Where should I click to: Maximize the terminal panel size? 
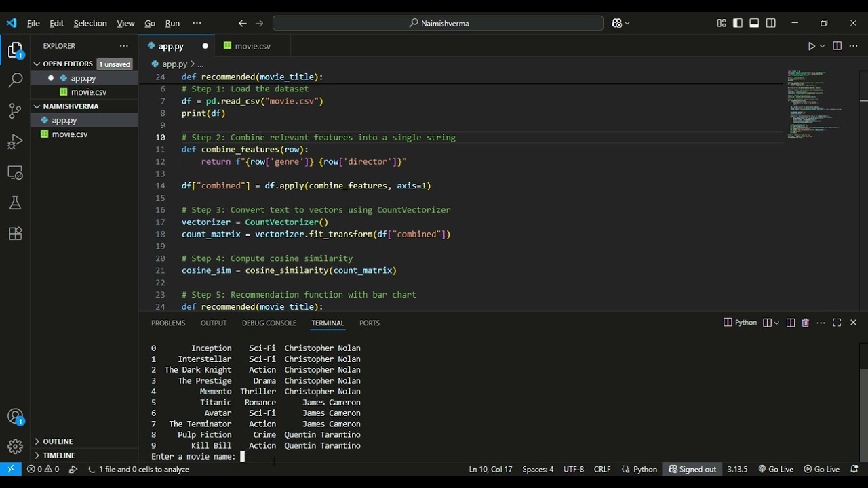point(837,323)
